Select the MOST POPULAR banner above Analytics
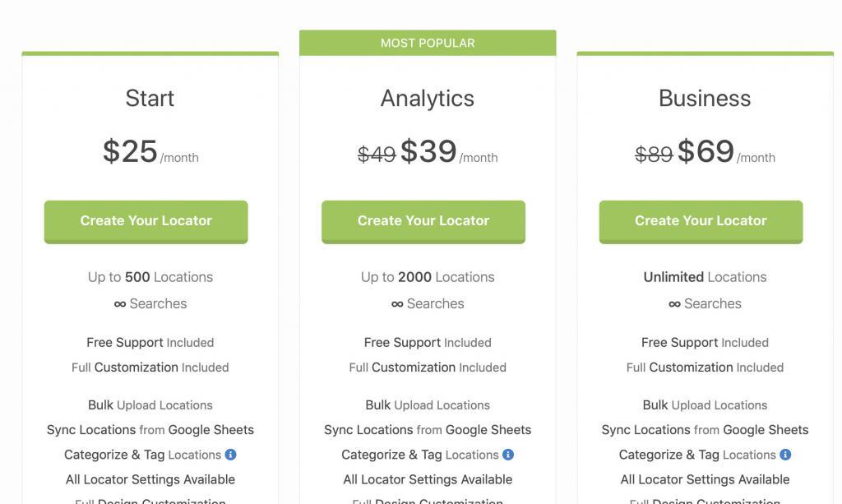Screen dimensions: 842x504 [428, 43]
